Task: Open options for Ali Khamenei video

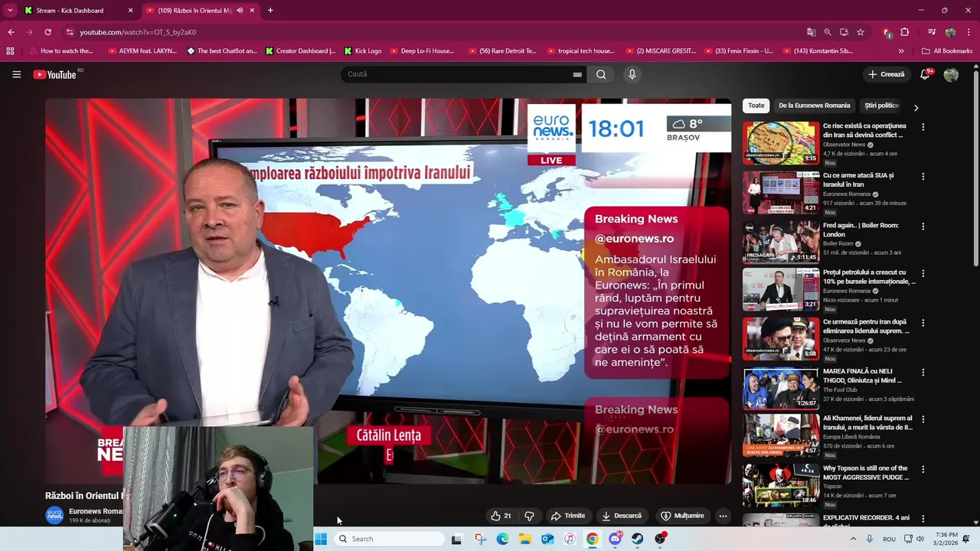Action: [x=923, y=419]
